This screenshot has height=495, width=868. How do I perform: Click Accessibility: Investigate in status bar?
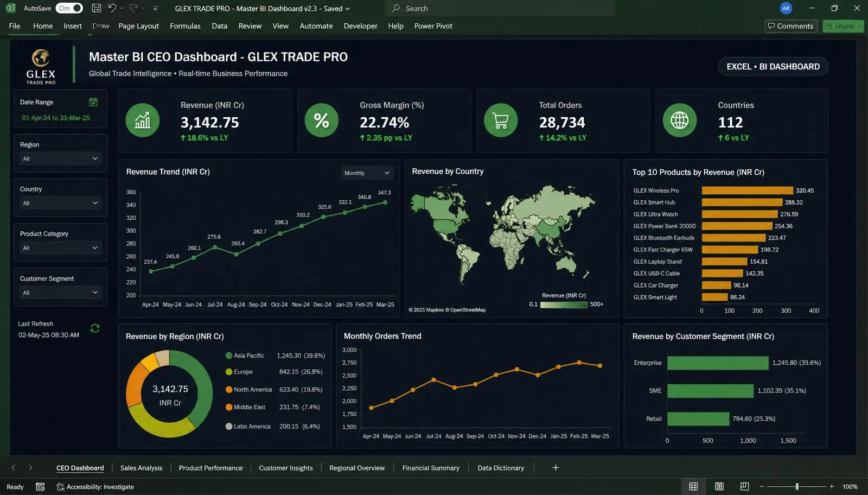click(x=95, y=487)
